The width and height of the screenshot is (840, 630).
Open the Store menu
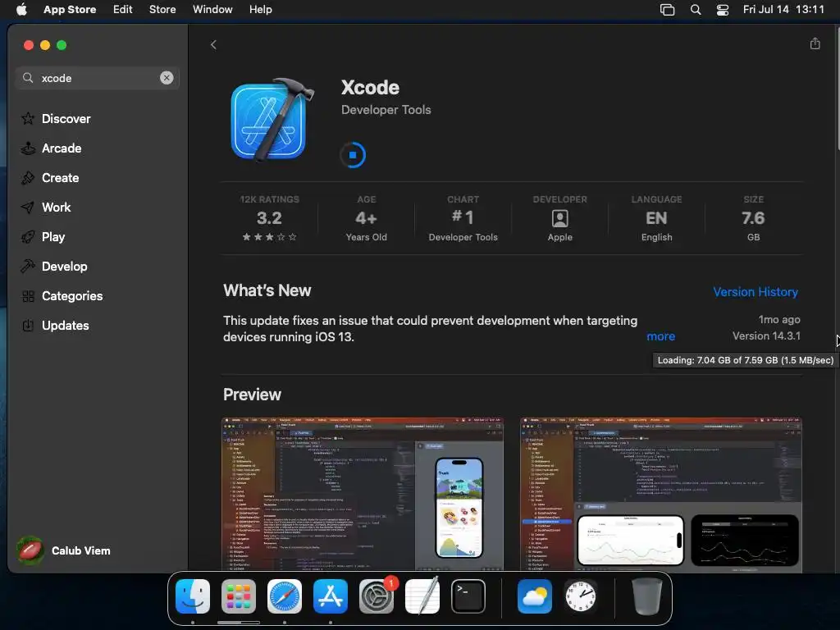click(x=162, y=9)
